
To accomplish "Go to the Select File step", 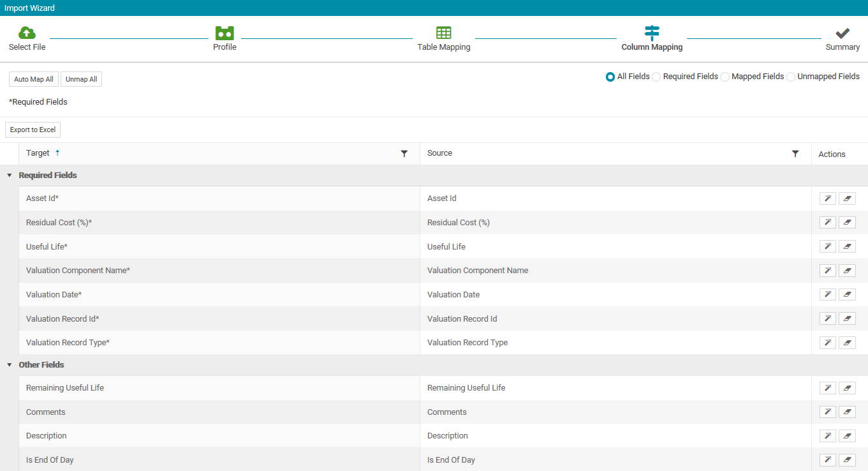I will point(27,38).
